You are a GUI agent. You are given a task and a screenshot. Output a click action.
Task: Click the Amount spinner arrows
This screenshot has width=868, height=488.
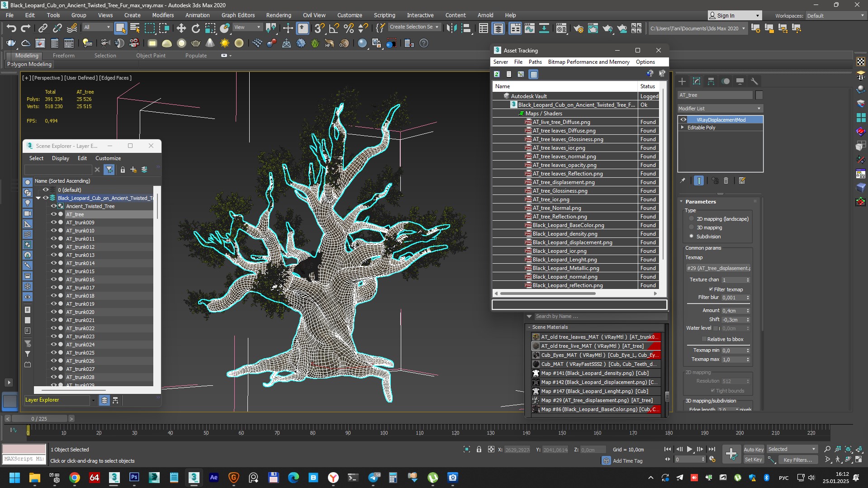click(748, 311)
